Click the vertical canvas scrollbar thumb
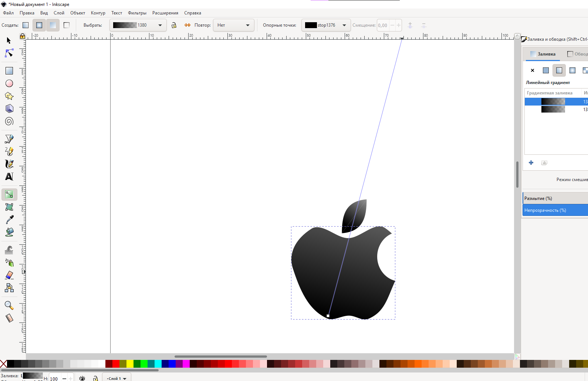 (517, 174)
